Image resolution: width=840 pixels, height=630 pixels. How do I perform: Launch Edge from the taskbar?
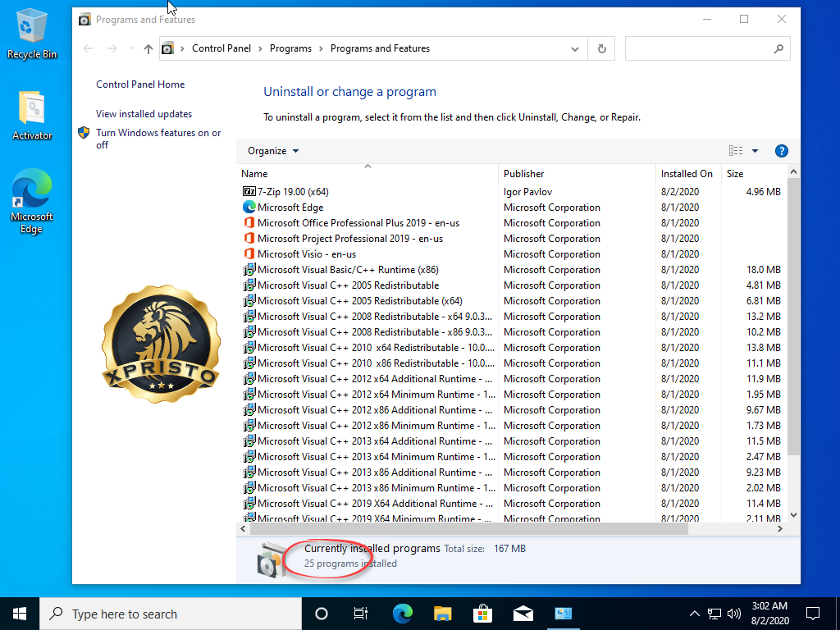click(402, 614)
